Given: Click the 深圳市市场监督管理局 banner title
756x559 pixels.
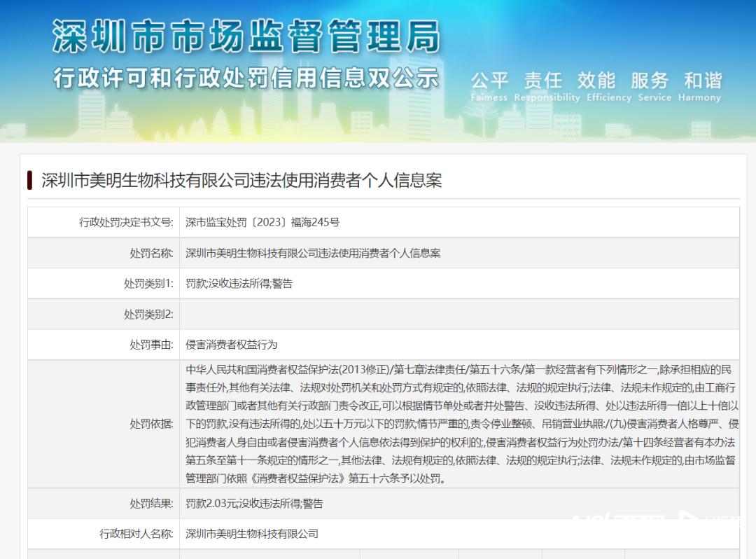Looking at the screenshot, I should pyautogui.click(x=246, y=36).
